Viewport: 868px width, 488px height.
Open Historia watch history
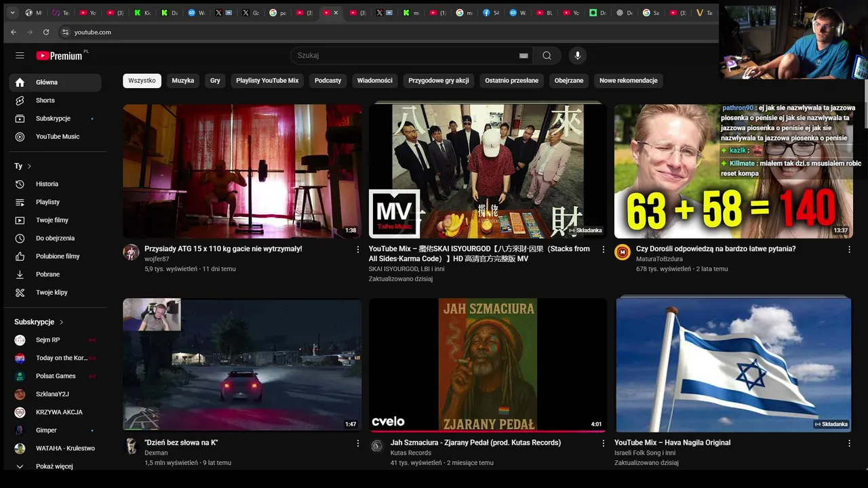coord(55,184)
